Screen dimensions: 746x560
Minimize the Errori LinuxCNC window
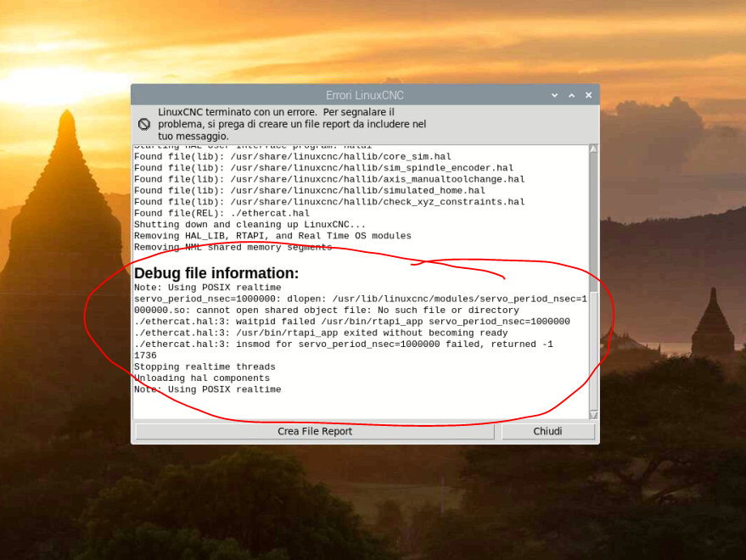click(554, 95)
